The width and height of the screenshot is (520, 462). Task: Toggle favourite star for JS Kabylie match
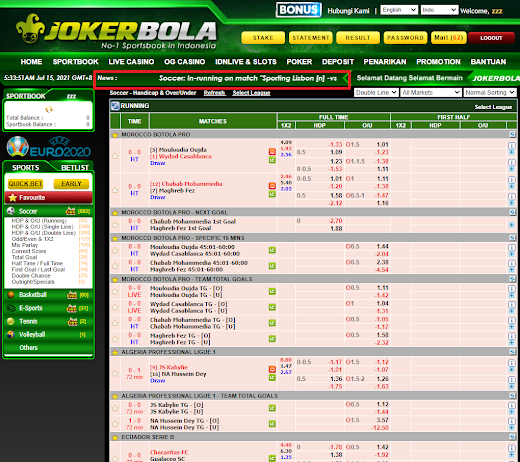click(x=115, y=374)
